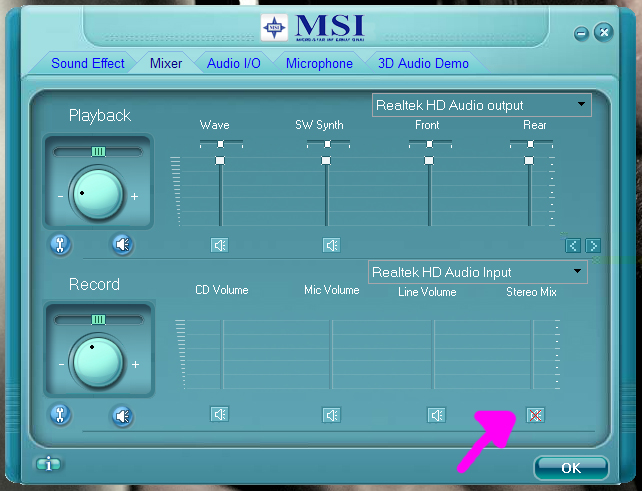642x491 pixels.
Task: Open Playback settings wrench icon
Action: (60, 245)
